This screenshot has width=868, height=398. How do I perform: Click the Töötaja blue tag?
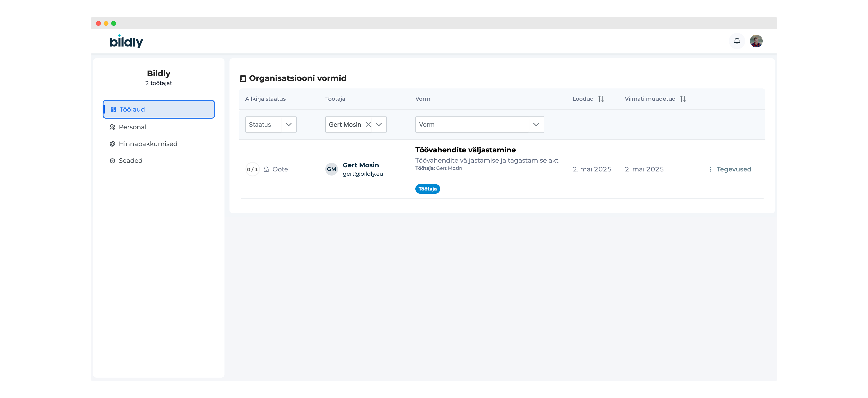427,189
